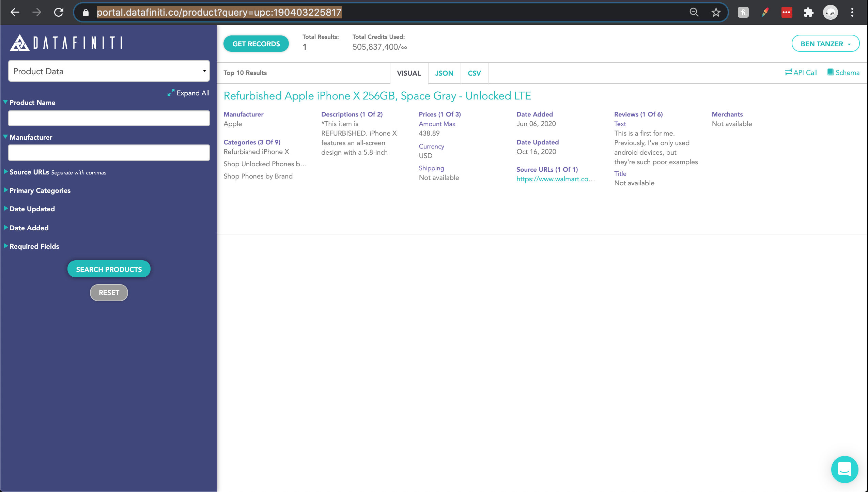Open the Chrome profile avatar
Viewport: 868px width, 492px height.
pos(830,13)
